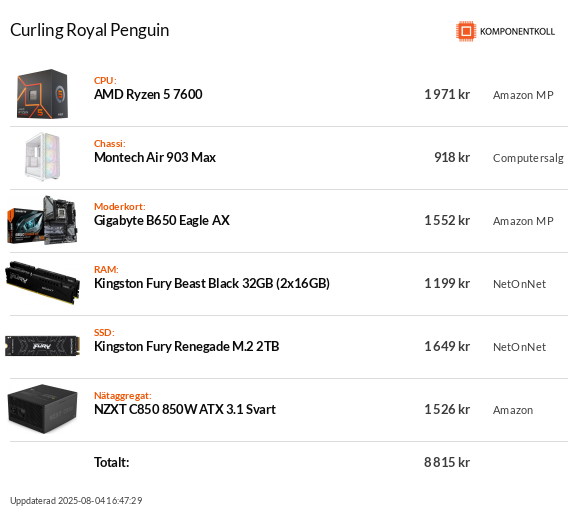The image size is (577, 514).
Task: Click the Gigabyte B650 Eagle AX motherboard image
Action: 42,220
